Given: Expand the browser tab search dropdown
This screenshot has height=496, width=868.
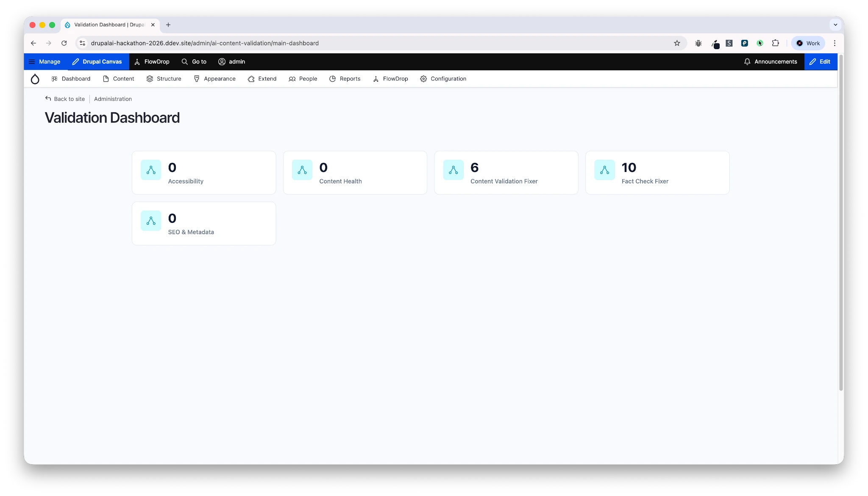Looking at the screenshot, I should [x=835, y=25].
